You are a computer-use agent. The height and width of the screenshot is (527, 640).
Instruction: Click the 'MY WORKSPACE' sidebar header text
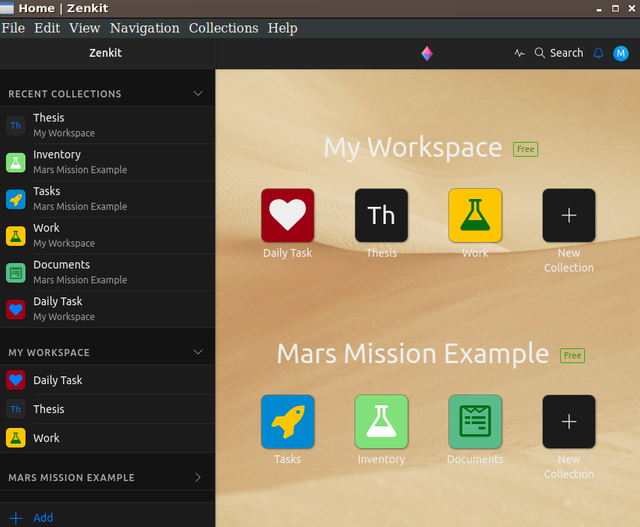click(x=49, y=352)
